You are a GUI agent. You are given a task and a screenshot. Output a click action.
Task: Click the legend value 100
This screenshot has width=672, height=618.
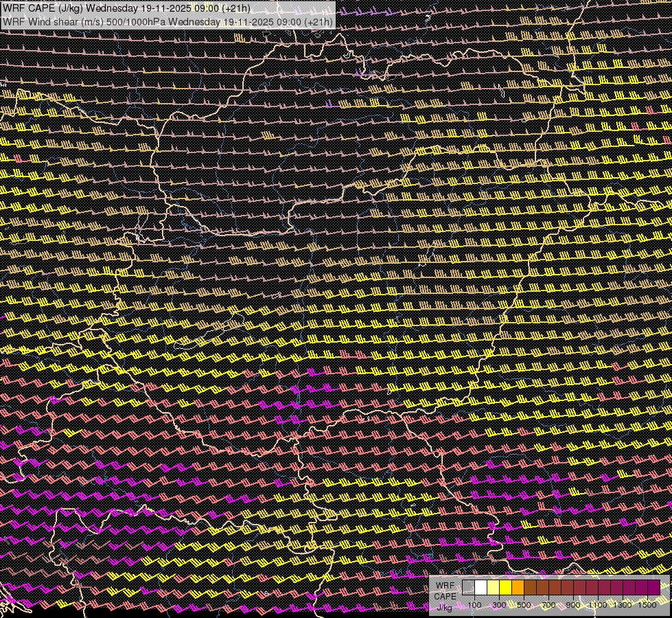pos(474,605)
